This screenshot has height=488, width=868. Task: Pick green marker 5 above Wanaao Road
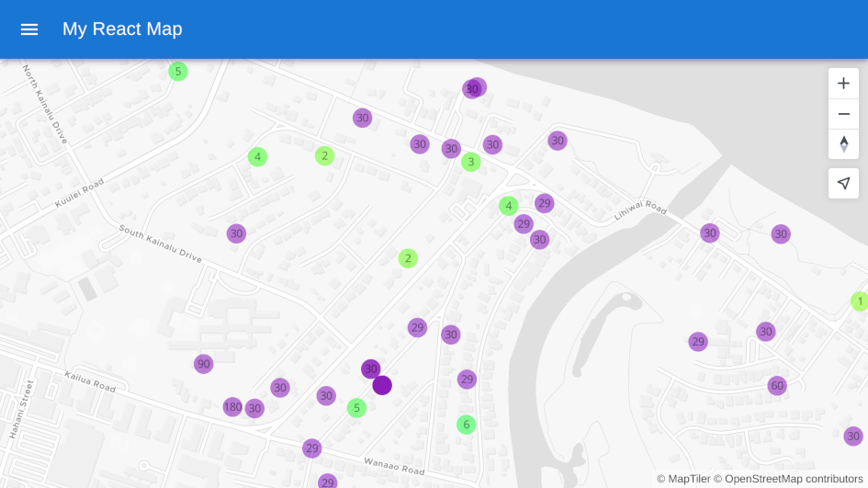(x=356, y=408)
